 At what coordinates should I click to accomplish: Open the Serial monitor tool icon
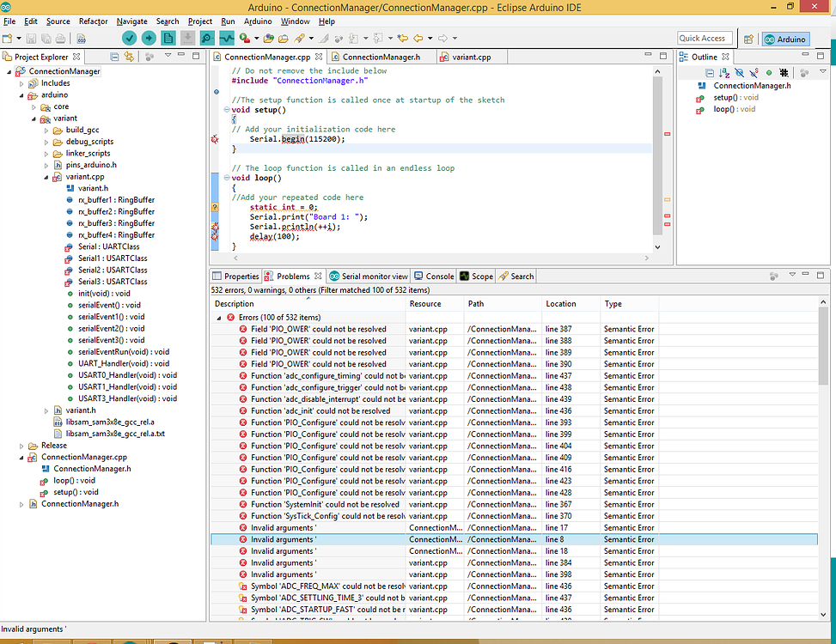tap(209, 38)
